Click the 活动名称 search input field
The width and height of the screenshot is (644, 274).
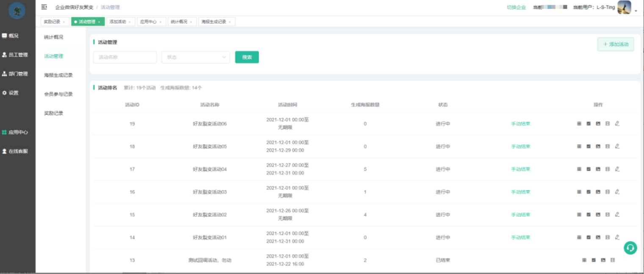pyautogui.click(x=125, y=57)
